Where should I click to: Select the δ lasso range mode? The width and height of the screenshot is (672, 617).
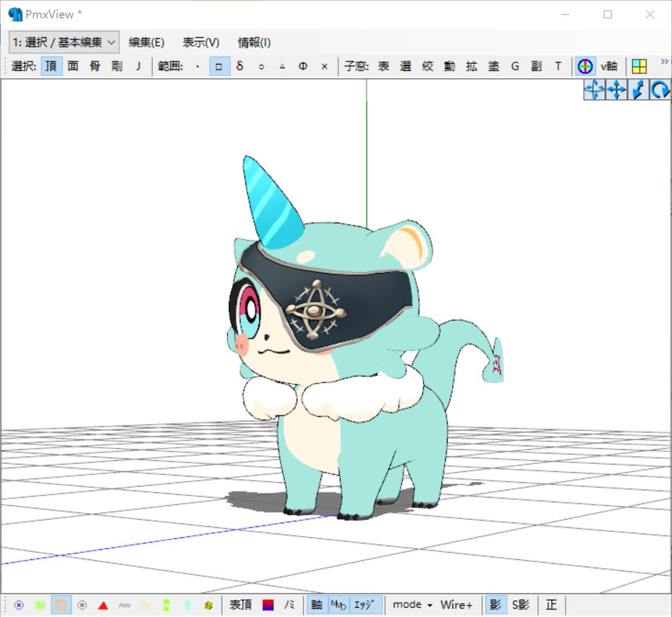coord(240,66)
